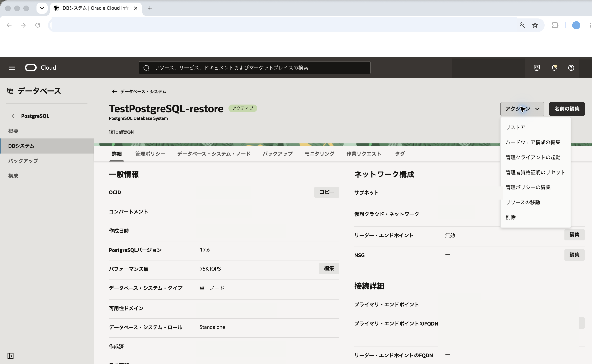Click the 17.6 PostgreSQL version value

[204, 250]
